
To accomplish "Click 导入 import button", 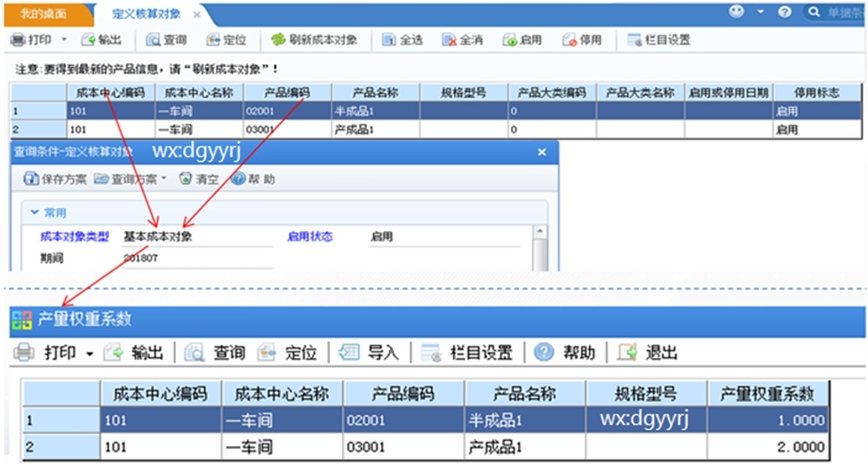I will (369, 352).
